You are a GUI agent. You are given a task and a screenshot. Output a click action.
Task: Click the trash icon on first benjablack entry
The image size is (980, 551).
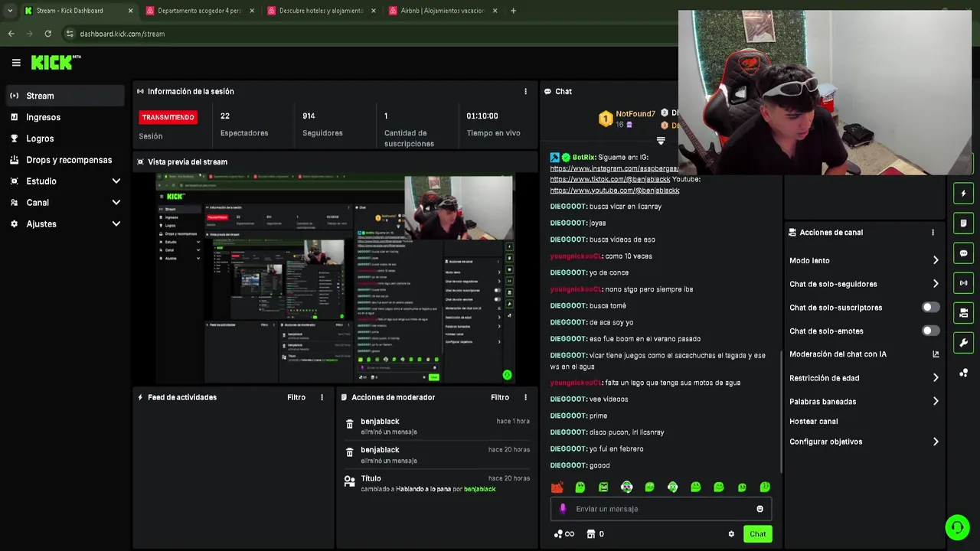[x=350, y=425]
